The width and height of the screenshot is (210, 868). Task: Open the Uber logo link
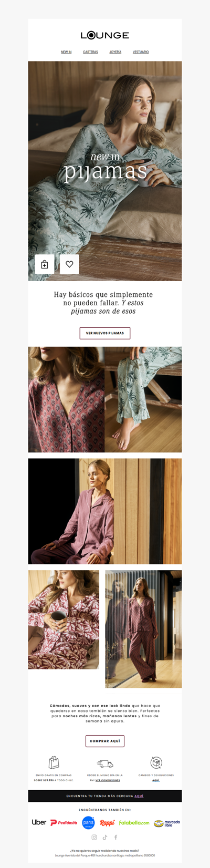39,822
